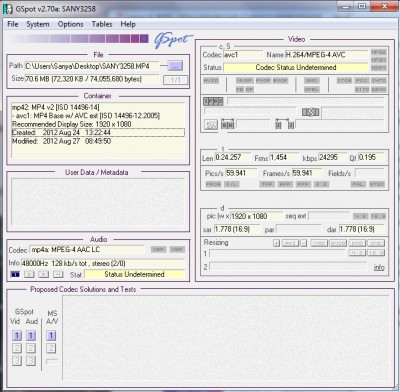This screenshot has width=400, height=392.
Task: Click the I-S-I arrow icon in Video
Action: (310, 112)
